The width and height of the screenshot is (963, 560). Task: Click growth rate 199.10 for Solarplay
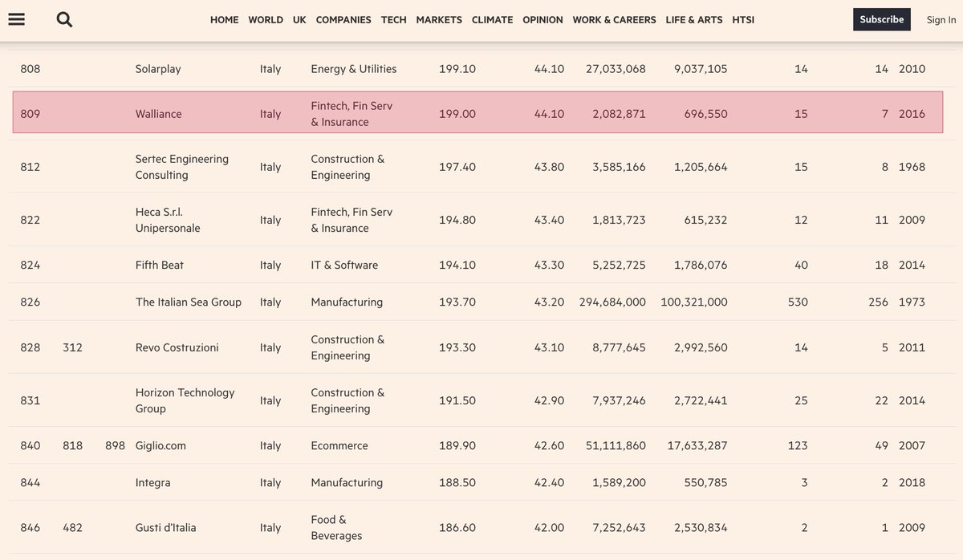(457, 69)
